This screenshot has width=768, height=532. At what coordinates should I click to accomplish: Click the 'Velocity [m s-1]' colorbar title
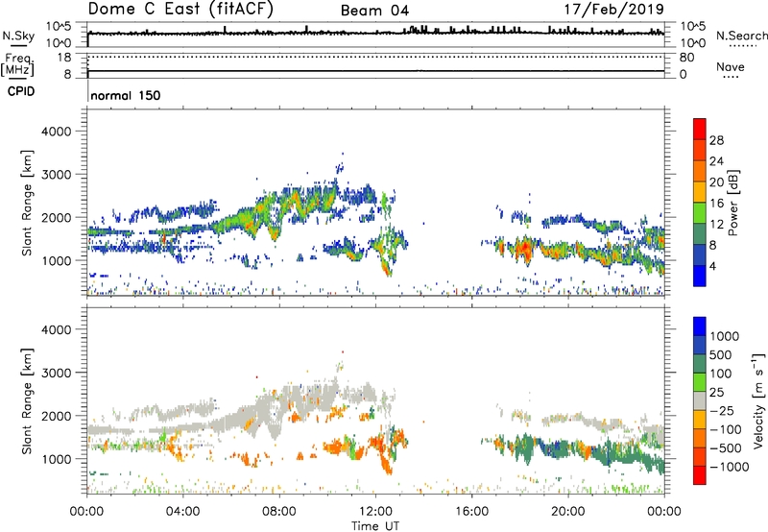758,400
